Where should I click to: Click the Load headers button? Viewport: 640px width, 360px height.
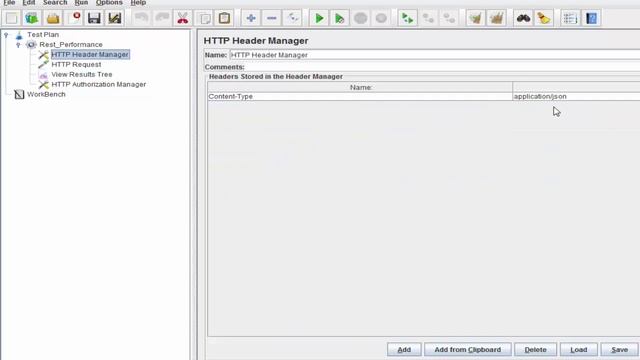point(579,350)
